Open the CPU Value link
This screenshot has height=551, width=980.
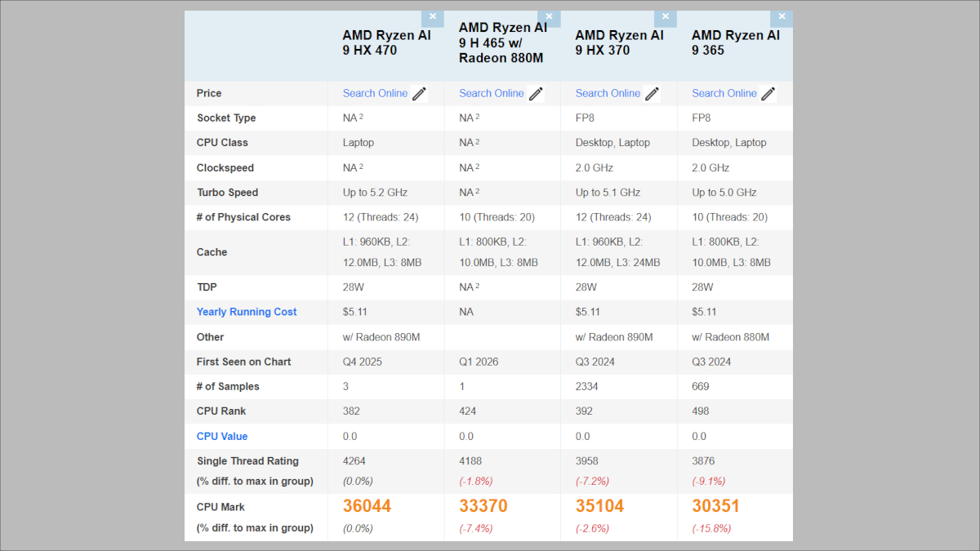point(221,436)
